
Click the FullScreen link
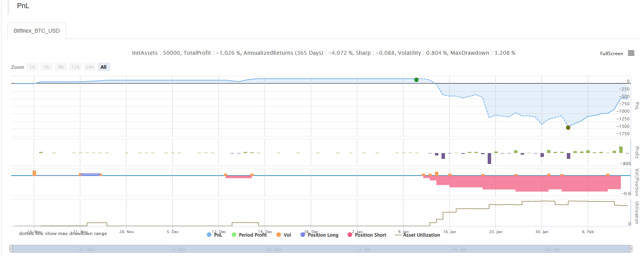pos(611,54)
